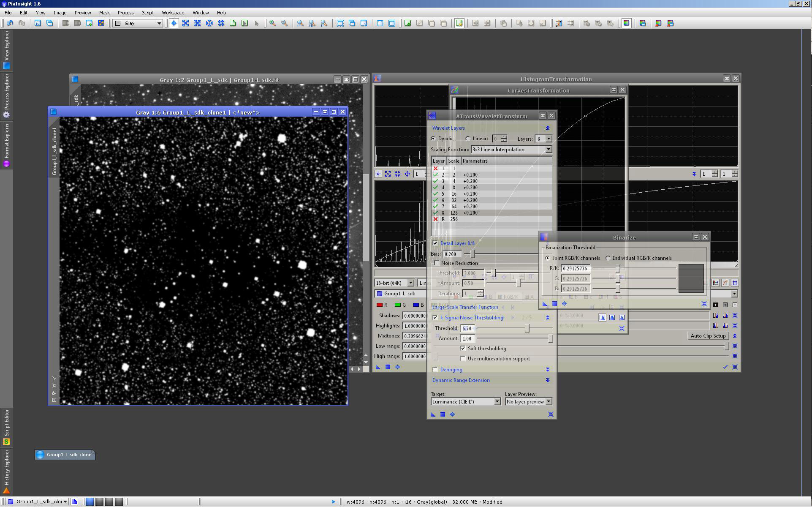Image resolution: width=812 pixels, height=507 pixels.
Task: Reset the ATrousWaveletTransform parameters
Action: pos(551,414)
